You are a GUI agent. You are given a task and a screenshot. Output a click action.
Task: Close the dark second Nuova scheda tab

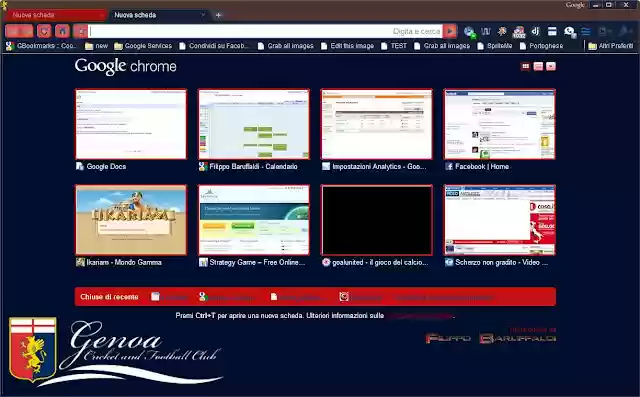[203, 15]
